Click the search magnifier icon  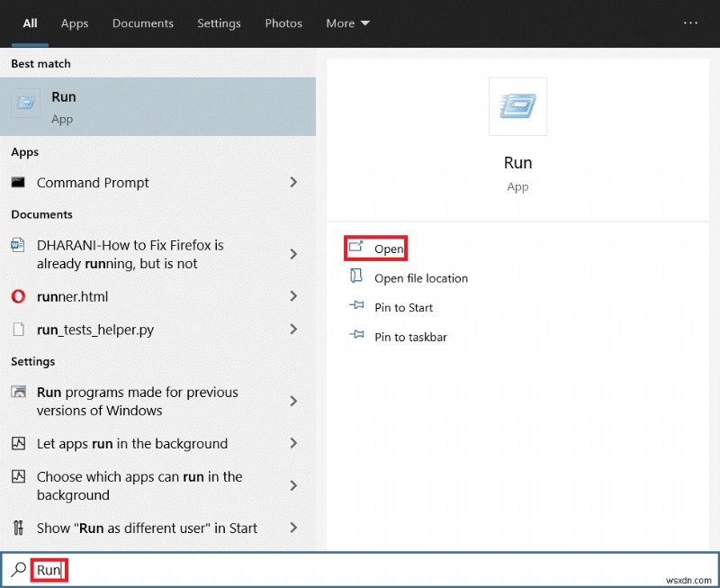(18, 570)
